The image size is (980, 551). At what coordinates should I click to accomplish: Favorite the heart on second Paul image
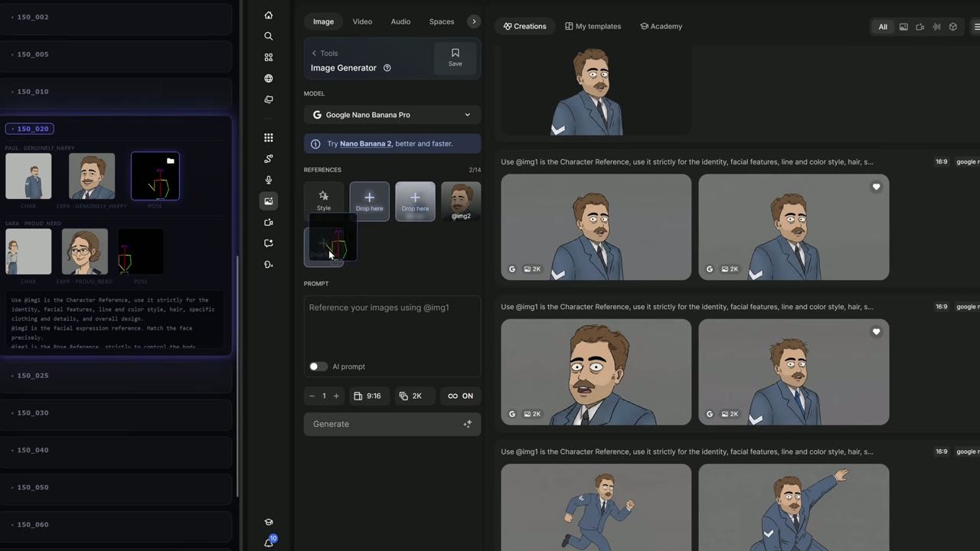pos(876,187)
